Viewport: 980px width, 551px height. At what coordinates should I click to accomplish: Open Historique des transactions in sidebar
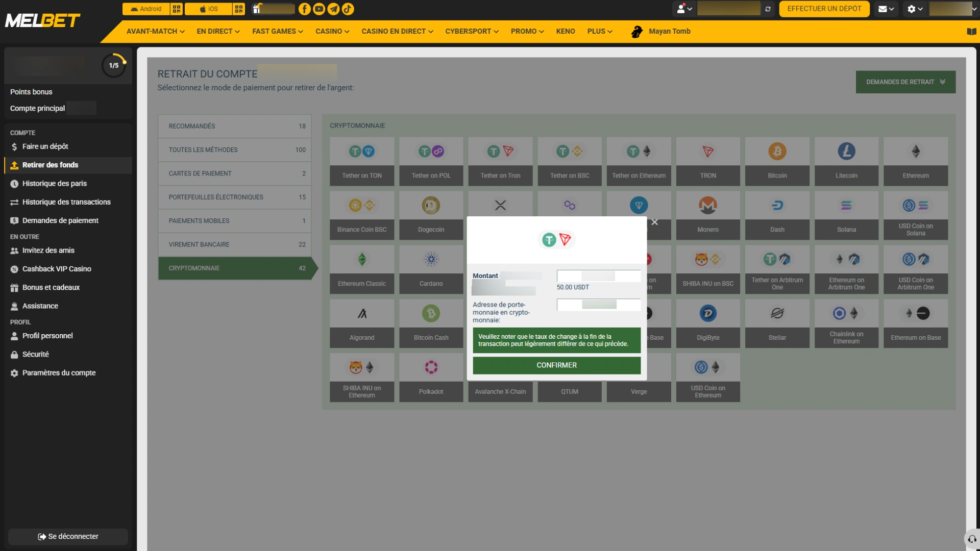coord(66,202)
